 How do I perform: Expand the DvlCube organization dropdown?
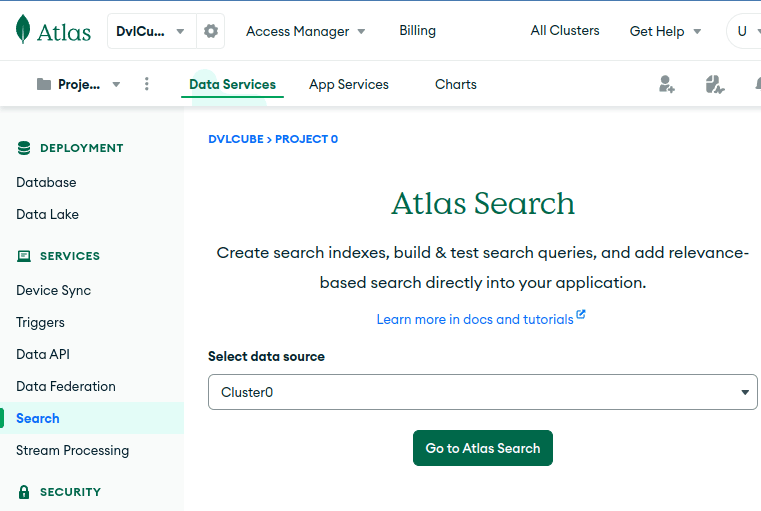click(151, 31)
